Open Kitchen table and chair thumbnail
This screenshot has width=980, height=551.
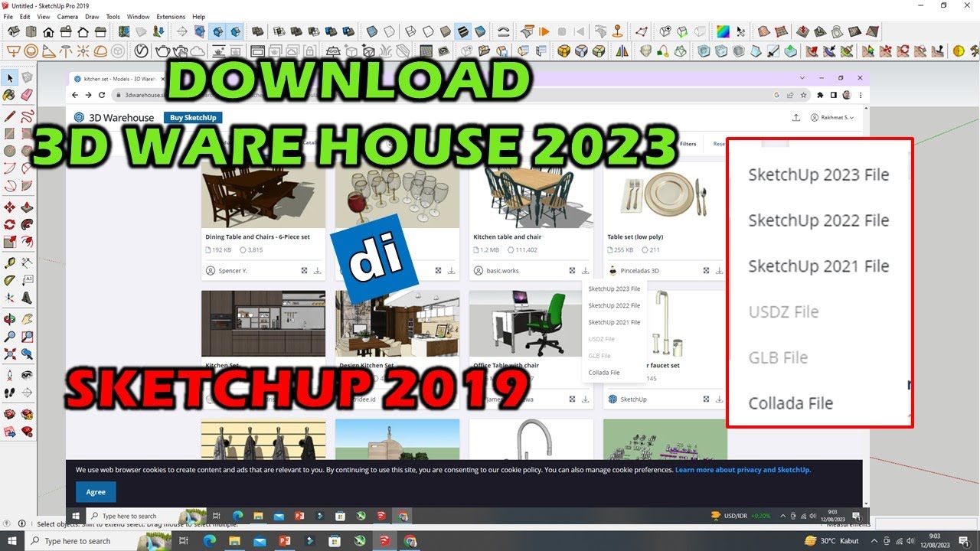pos(531,195)
